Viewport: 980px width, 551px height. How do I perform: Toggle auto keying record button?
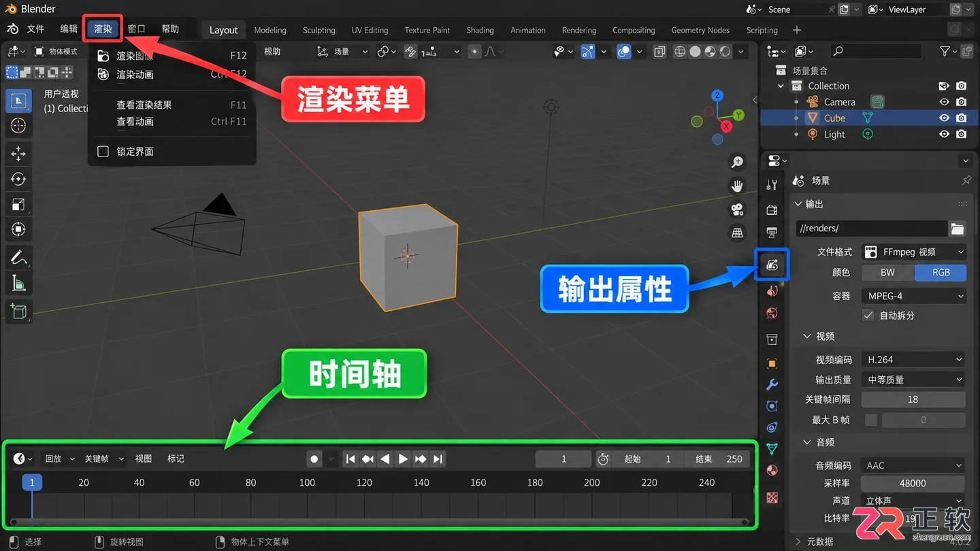tap(314, 459)
